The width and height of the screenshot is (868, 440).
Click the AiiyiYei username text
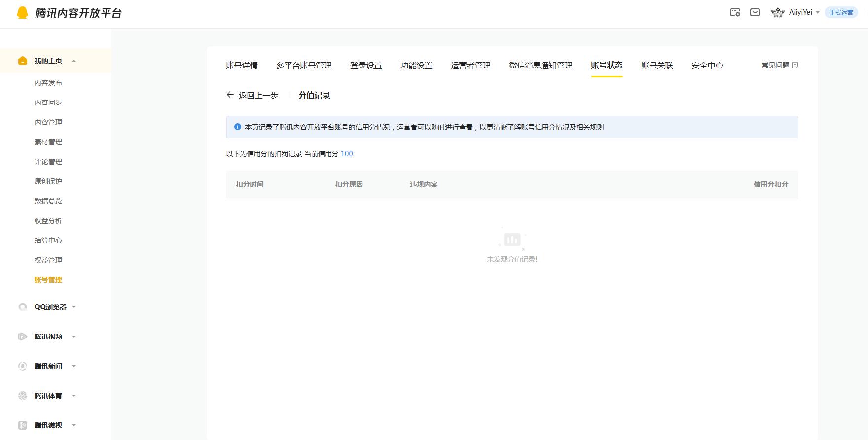(800, 12)
